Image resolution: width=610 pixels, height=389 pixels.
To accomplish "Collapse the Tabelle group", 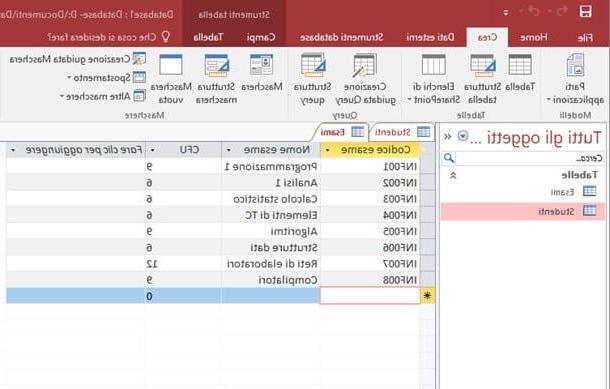I will point(453,175).
